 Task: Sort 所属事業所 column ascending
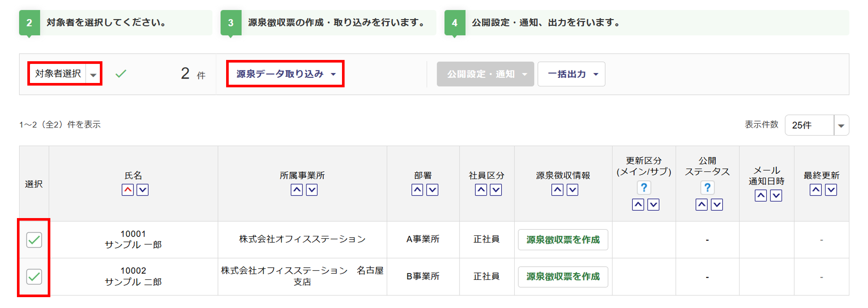(x=297, y=190)
